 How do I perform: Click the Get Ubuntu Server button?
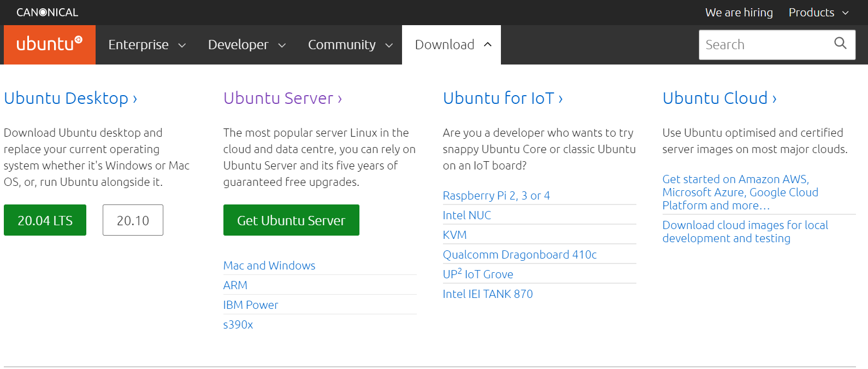[x=291, y=220]
